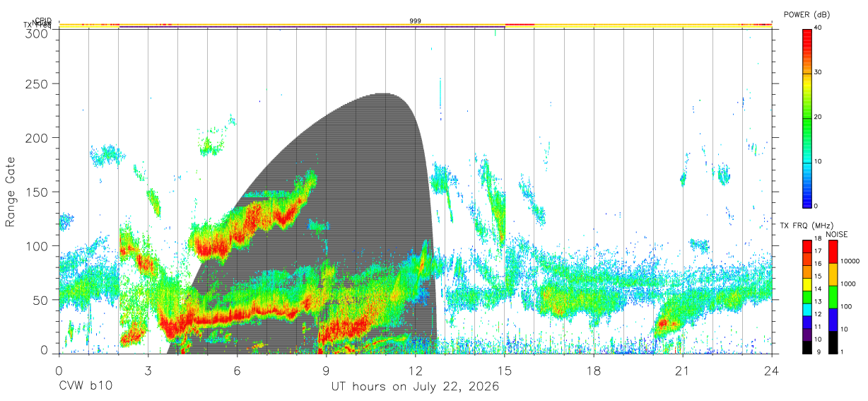Click the 21 hour x-axis label
Viewport: 868px width, 401px height.
(683, 370)
